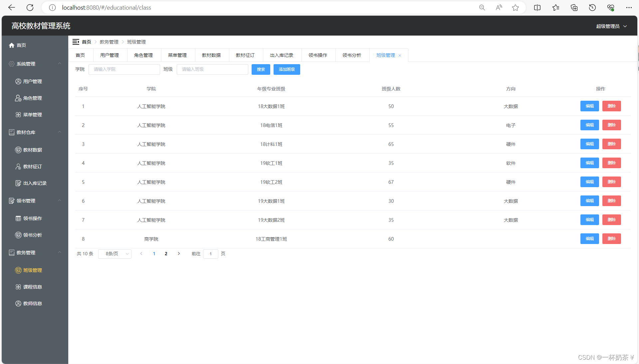Image resolution: width=639 pixels, height=364 pixels.
Task: Click the blue 搜索 search button
Action: [261, 69]
